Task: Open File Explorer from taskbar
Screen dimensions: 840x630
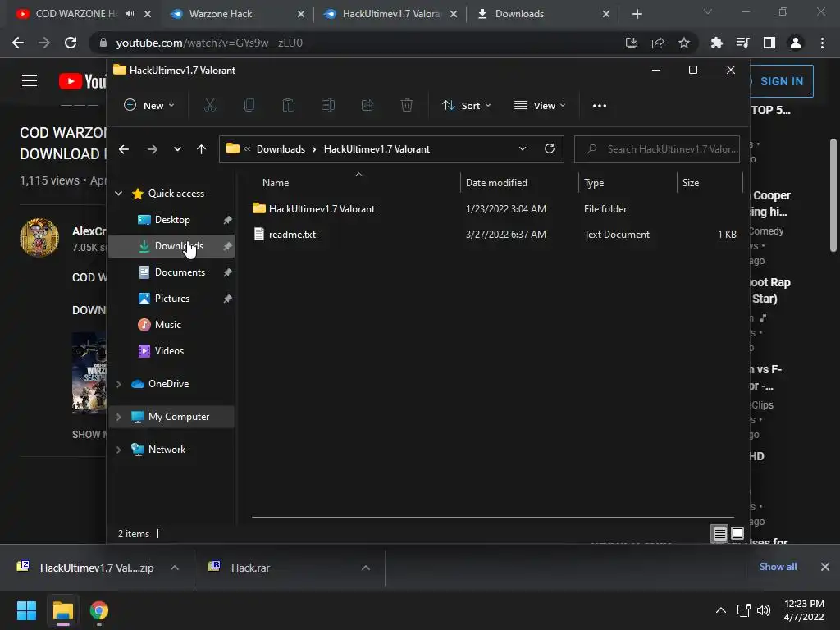Action: click(x=63, y=610)
